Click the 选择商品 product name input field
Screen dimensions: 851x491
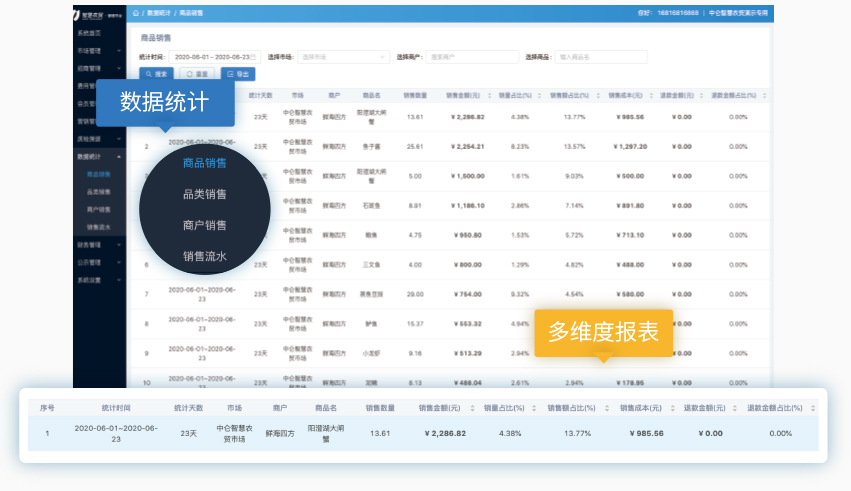601,57
